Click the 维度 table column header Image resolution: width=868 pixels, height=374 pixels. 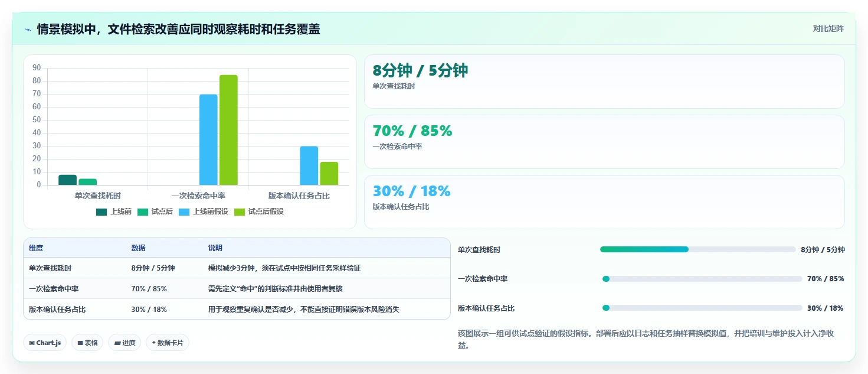pyautogui.click(x=36, y=248)
